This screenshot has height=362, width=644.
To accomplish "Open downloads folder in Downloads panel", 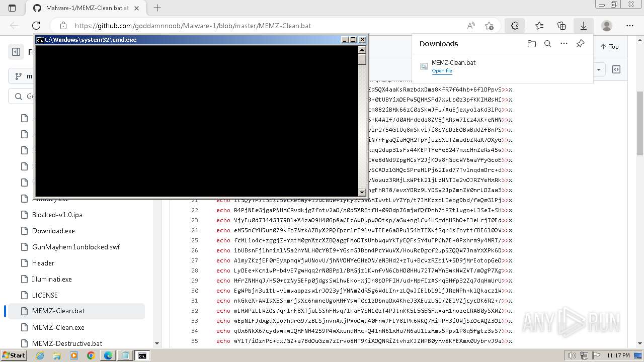I will [x=532, y=44].
